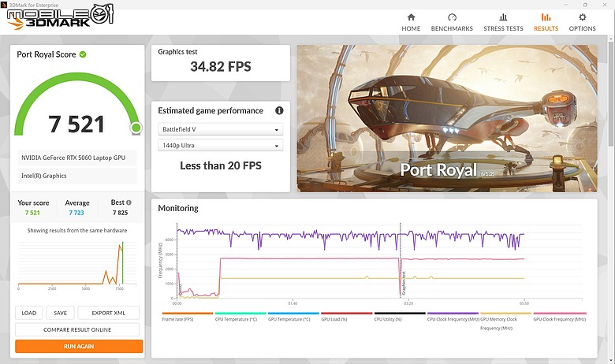The height and width of the screenshot is (364, 615).
Task: Open the 1440p Ultra resolution dropdown
Action: 221,146
